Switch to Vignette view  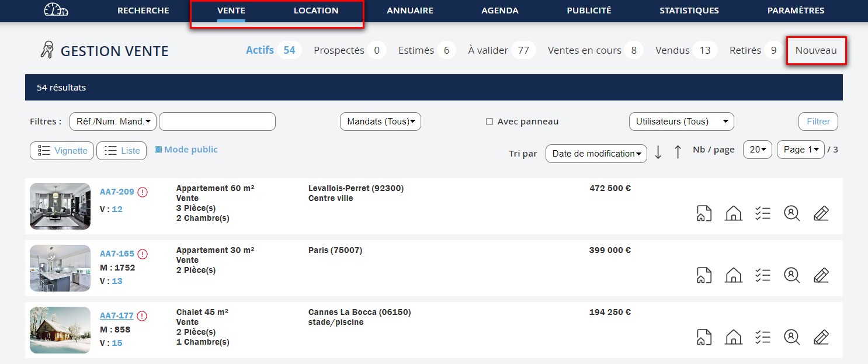pos(63,151)
